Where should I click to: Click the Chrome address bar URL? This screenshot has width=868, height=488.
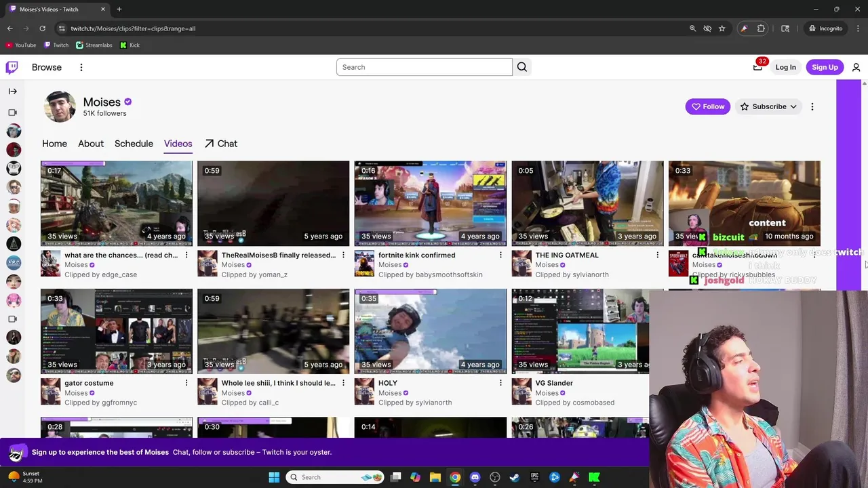(133, 28)
